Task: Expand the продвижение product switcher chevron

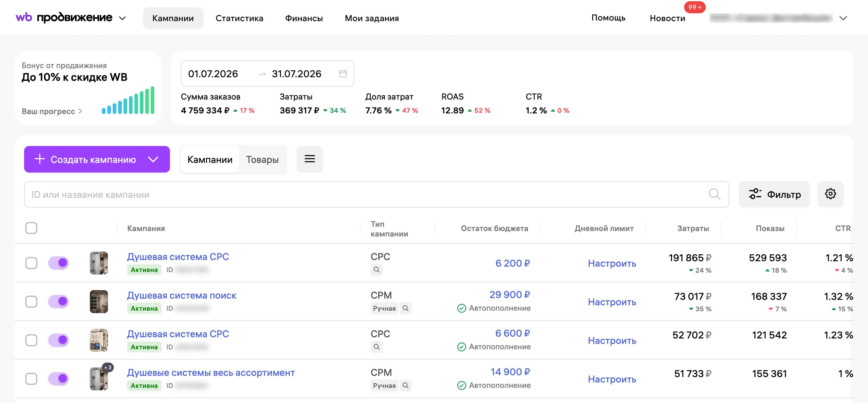Action: click(x=123, y=18)
